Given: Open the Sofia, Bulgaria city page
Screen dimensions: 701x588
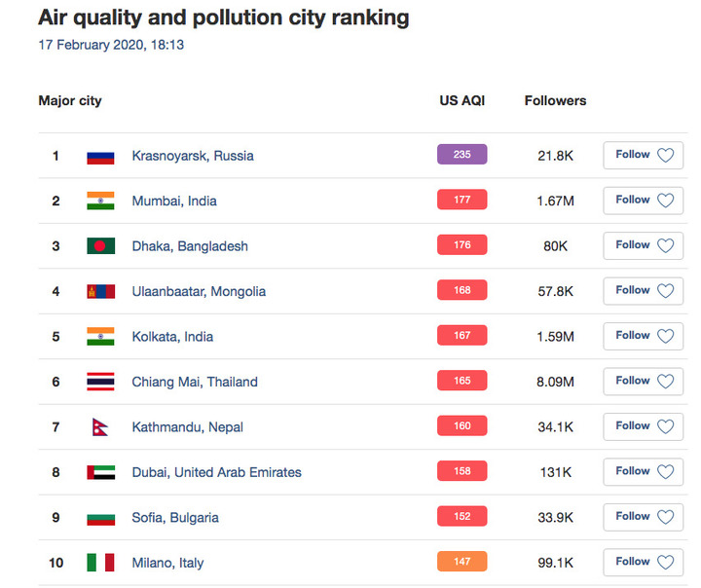Looking at the screenshot, I should tap(175, 517).
